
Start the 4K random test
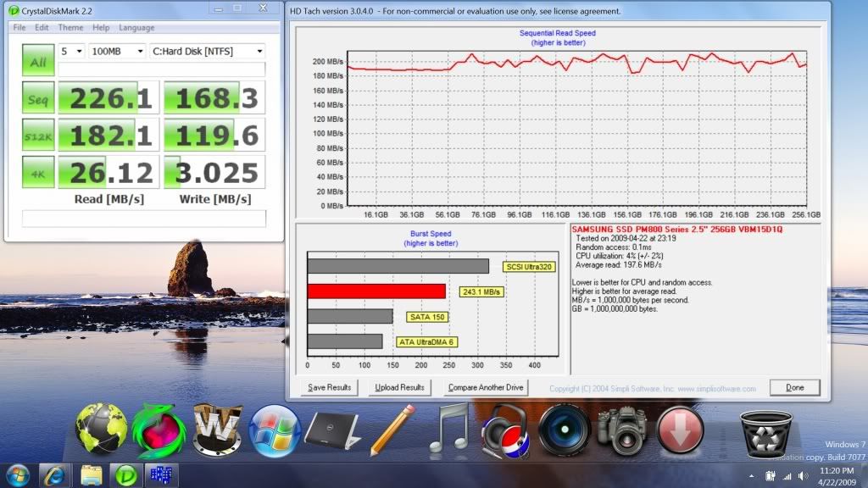38,172
